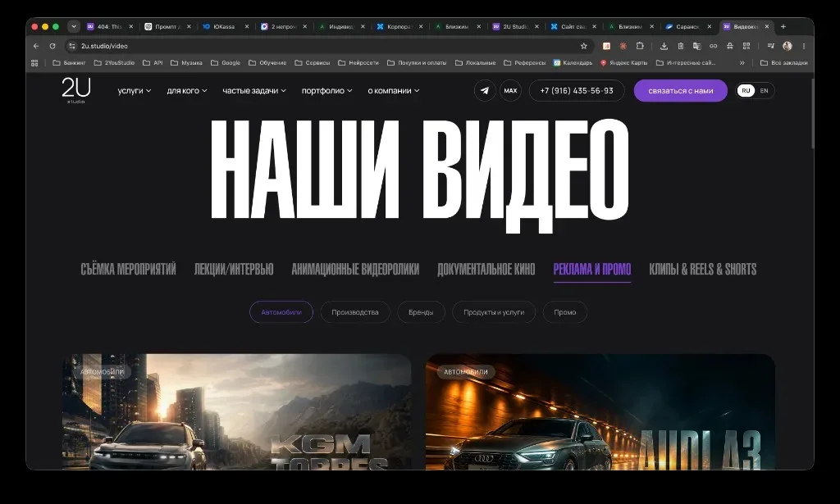The height and width of the screenshot is (504, 840).
Task: Reload the page with the refresh icon
Action: (52, 46)
